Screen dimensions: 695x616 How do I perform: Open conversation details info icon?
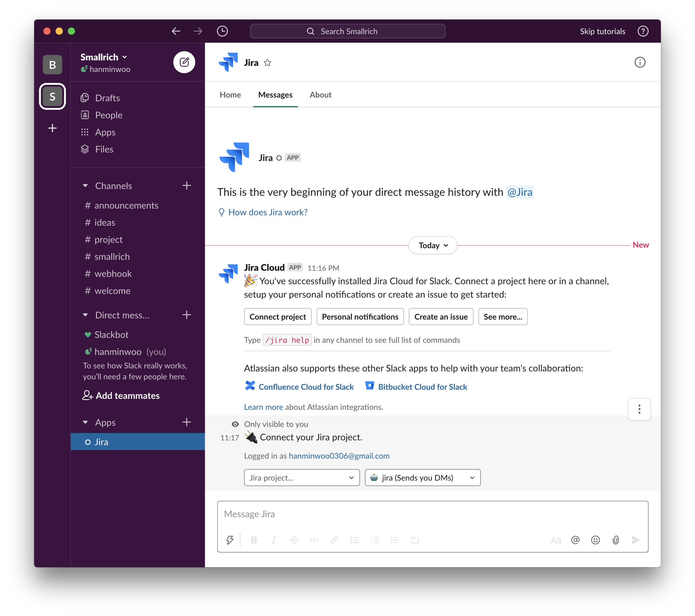pyautogui.click(x=639, y=63)
